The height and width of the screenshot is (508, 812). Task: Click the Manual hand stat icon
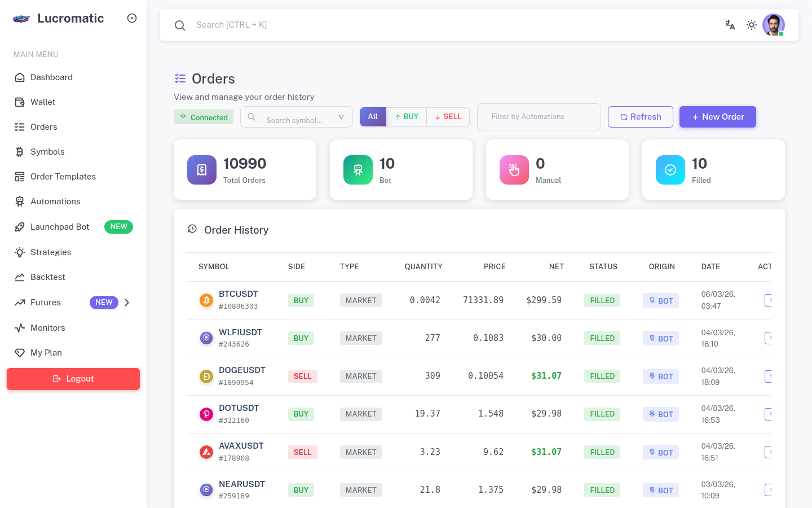[514, 170]
